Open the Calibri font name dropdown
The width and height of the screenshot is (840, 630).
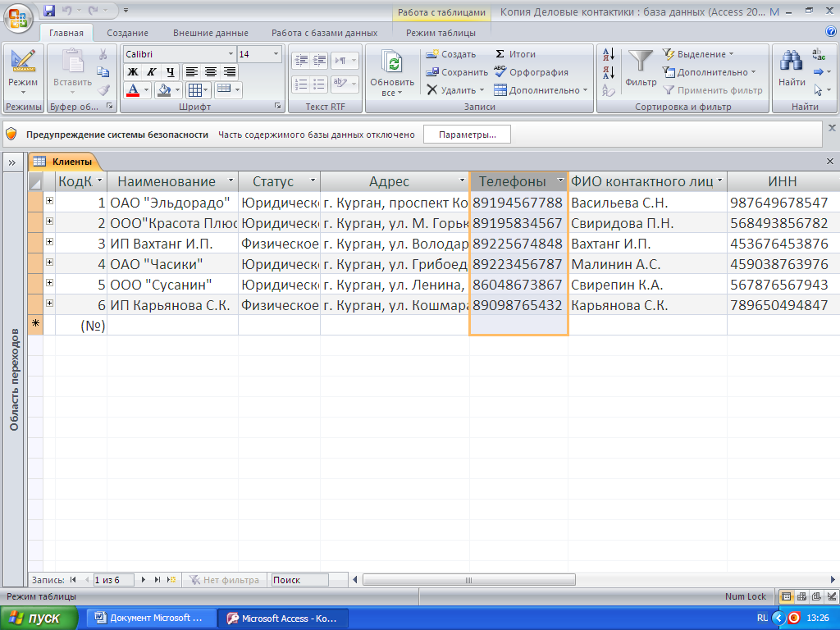pyautogui.click(x=231, y=54)
